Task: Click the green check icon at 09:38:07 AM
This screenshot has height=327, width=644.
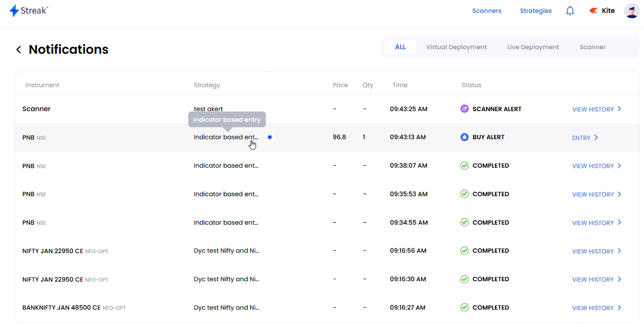Action: point(465,166)
